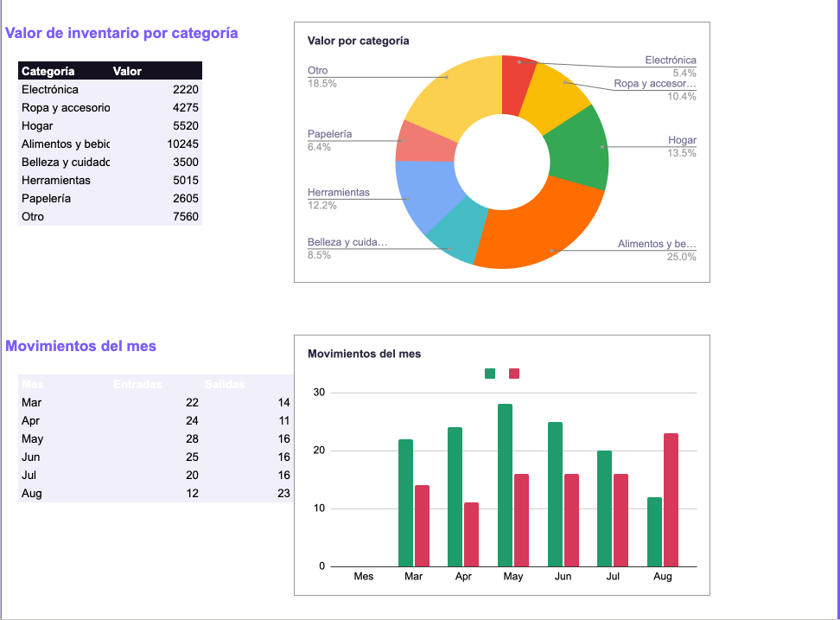Click the 'Otro 18.5%' chart label
840x620 pixels.
tap(321, 77)
